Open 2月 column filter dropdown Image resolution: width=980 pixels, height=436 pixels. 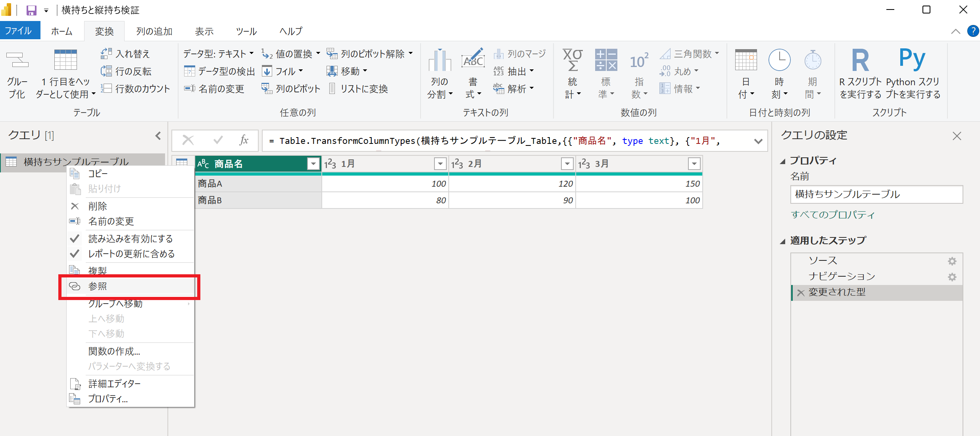point(567,164)
